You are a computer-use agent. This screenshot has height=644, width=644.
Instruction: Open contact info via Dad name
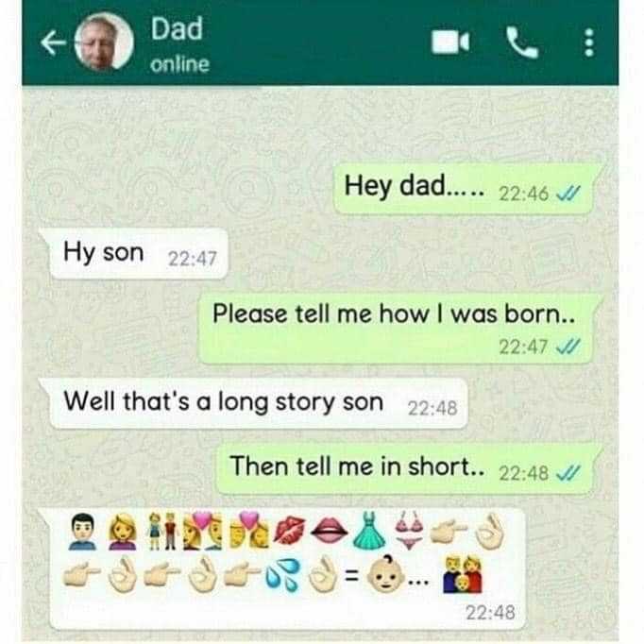tap(177, 28)
